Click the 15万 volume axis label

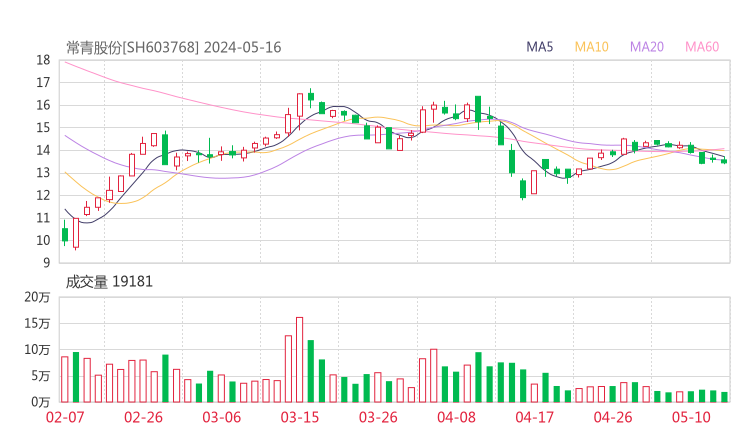(37, 323)
